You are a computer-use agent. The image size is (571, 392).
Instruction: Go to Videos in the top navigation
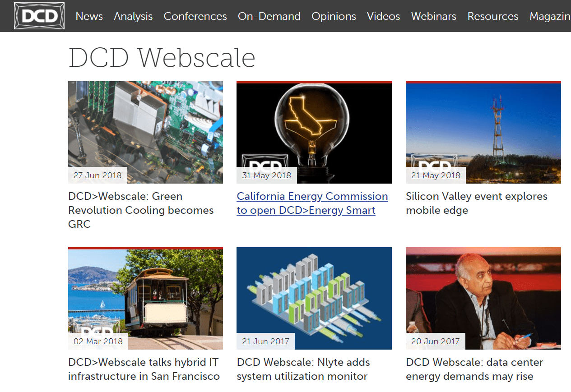(x=383, y=16)
